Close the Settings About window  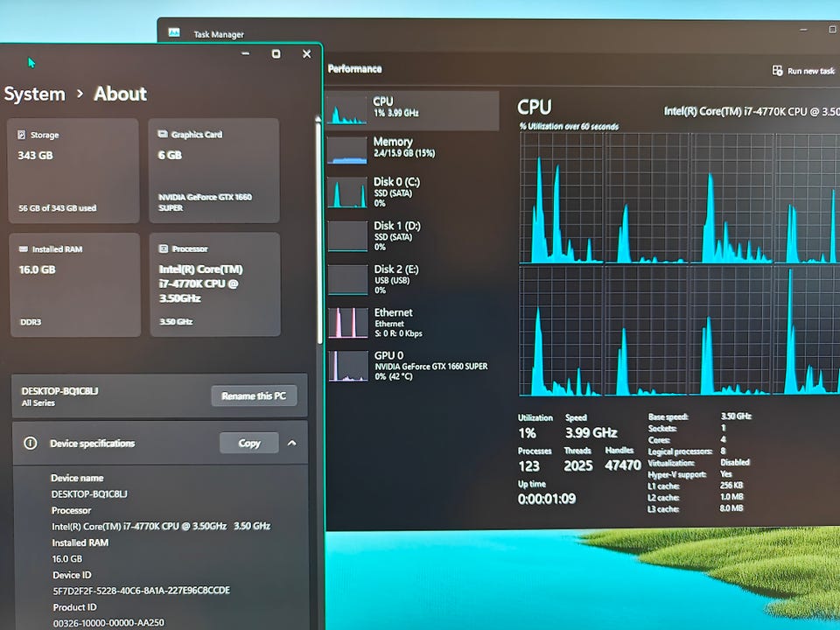pyautogui.click(x=307, y=53)
